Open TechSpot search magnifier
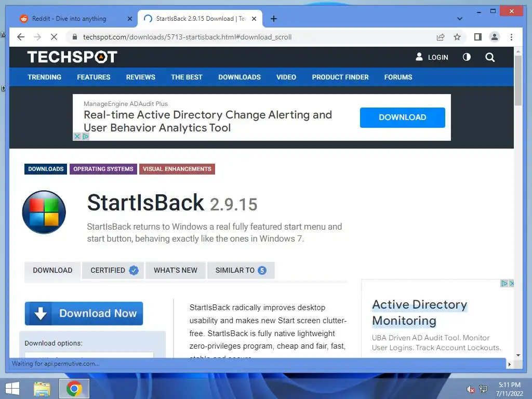This screenshot has height=399, width=532. pos(489,57)
